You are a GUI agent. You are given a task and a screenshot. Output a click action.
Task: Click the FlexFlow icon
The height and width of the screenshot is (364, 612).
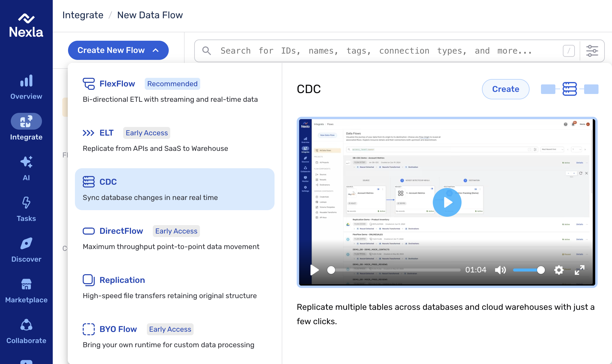[x=89, y=84]
